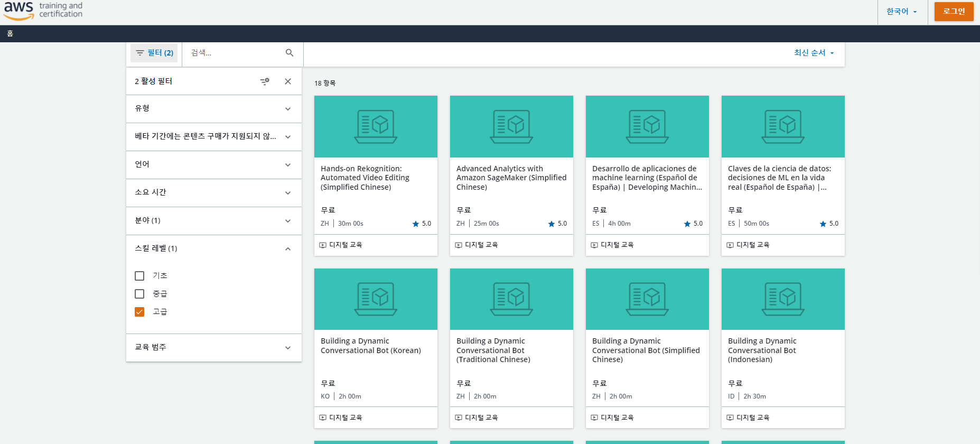Uncheck the 고급 skill level checkbox
Image resolution: width=980 pixels, height=444 pixels.
(139, 312)
